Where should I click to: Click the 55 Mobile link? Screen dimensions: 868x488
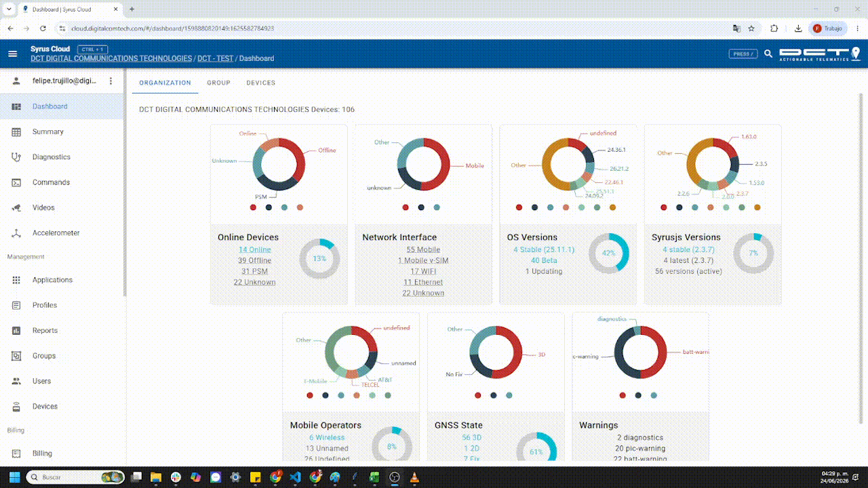(423, 249)
